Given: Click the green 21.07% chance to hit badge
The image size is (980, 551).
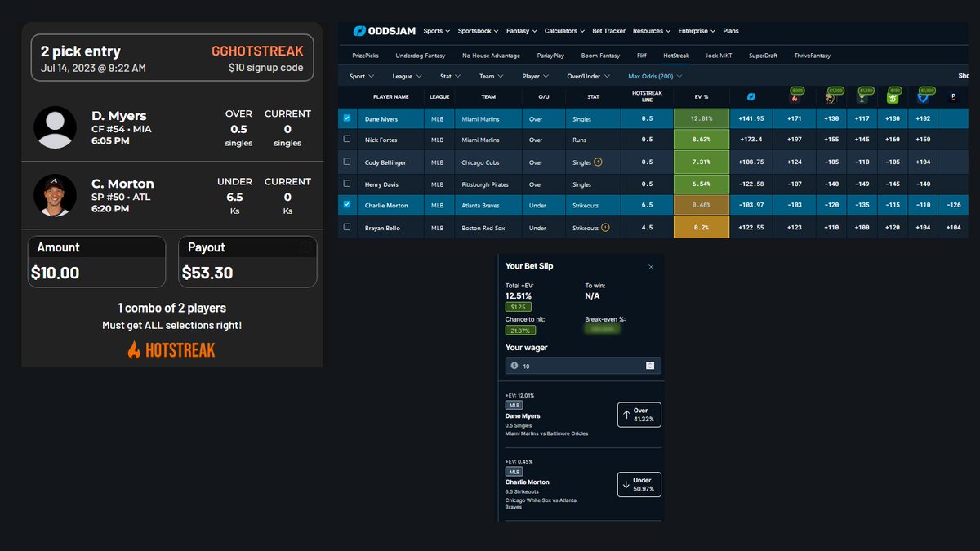Looking at the screenshot, I should pos(519,331).
